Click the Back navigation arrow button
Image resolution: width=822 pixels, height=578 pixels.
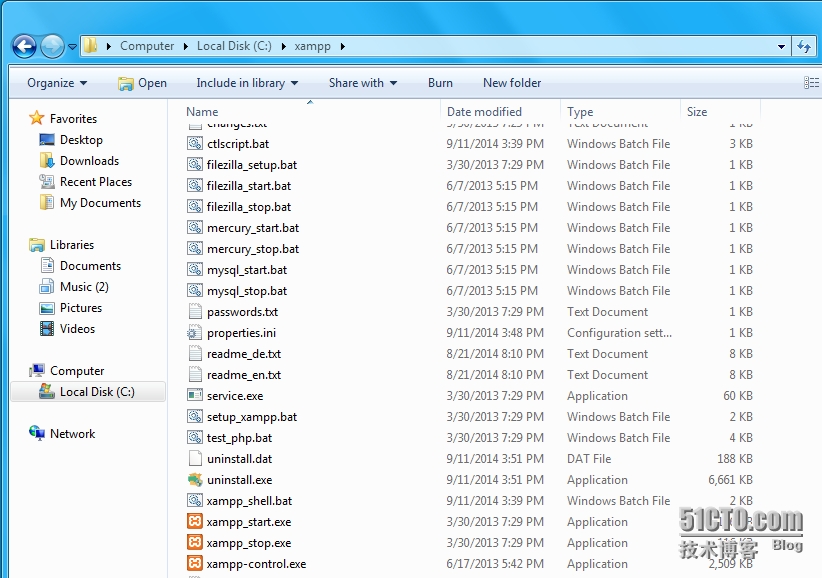[24, 47]
